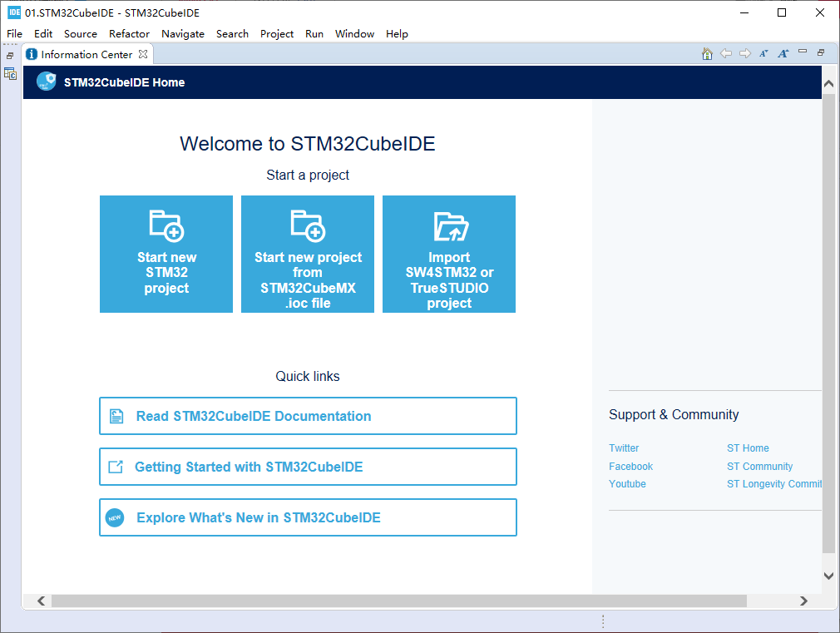Click the horizontal scrollbar right arrow

803,601
